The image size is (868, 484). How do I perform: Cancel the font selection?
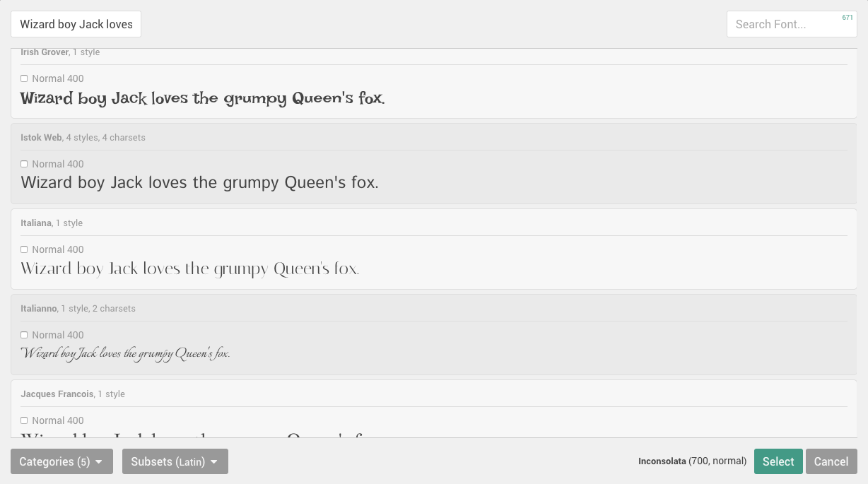[831, 461]
